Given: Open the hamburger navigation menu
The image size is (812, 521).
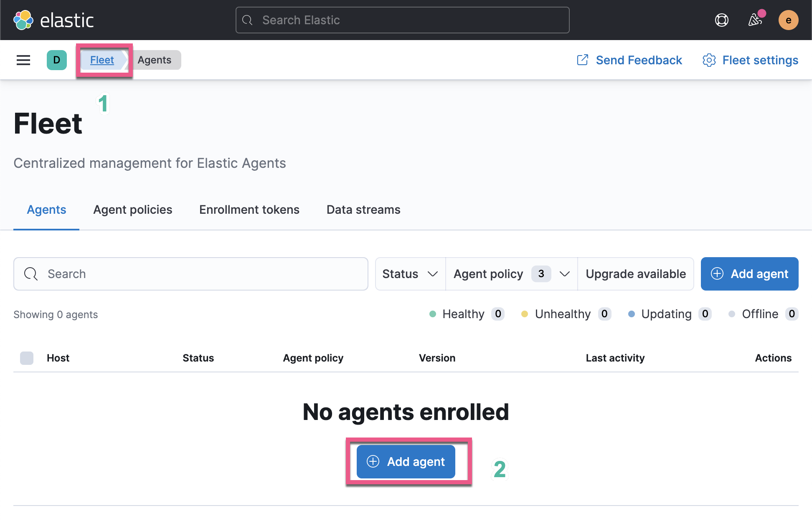Looking at the screenshot, I should coord(23,60).
